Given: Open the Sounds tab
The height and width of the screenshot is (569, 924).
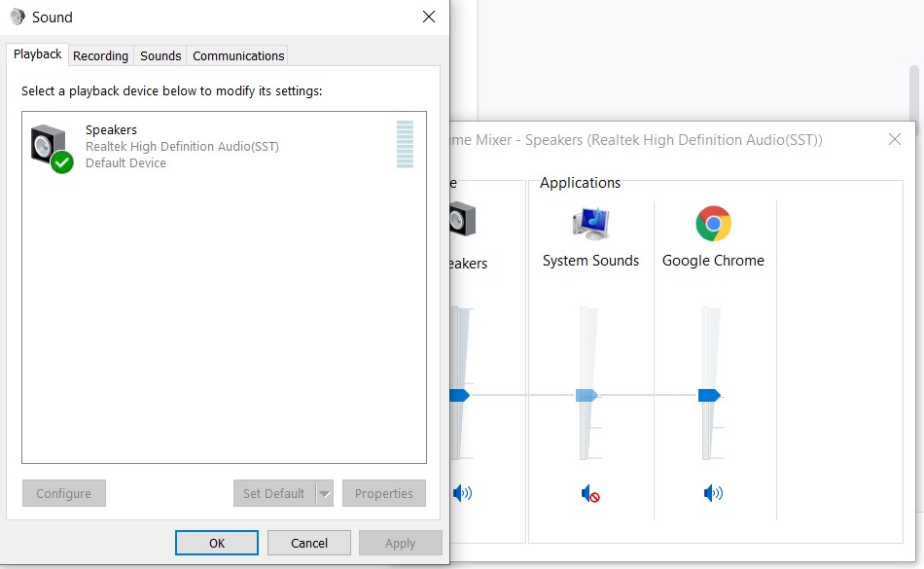Looking at the screenshot, I should point(160,56).
